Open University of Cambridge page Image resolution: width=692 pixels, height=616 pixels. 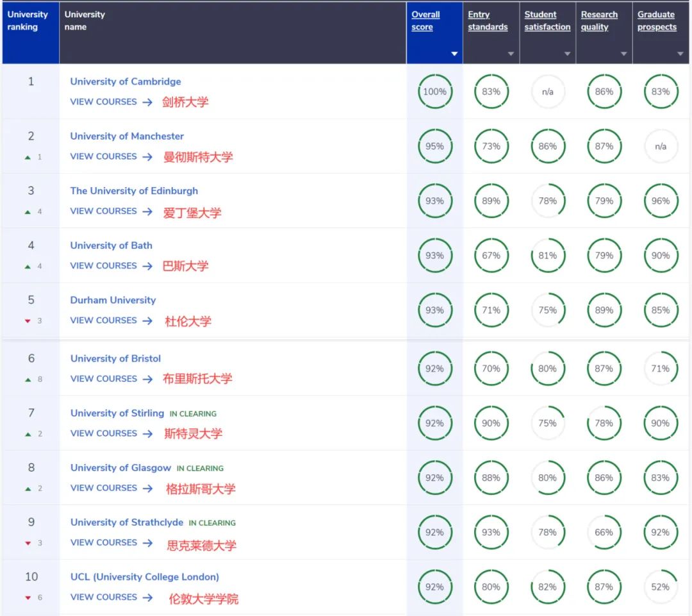click(126, 81)
